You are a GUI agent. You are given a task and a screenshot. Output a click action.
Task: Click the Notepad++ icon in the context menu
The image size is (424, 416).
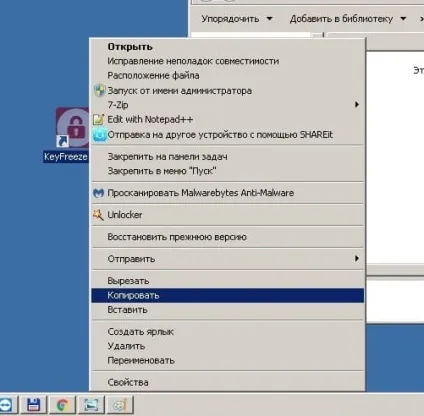pos(98,119)
